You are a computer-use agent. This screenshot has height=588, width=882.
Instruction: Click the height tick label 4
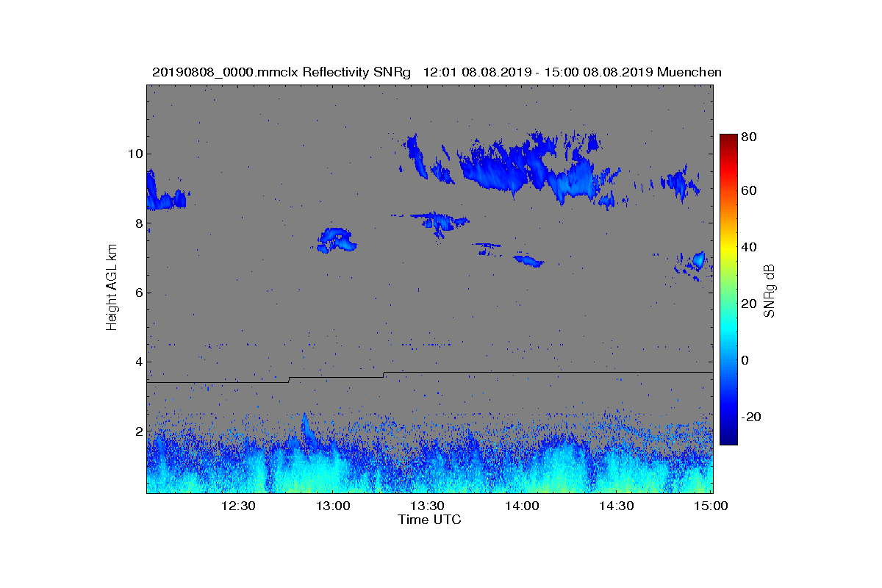tap(137, 362)
